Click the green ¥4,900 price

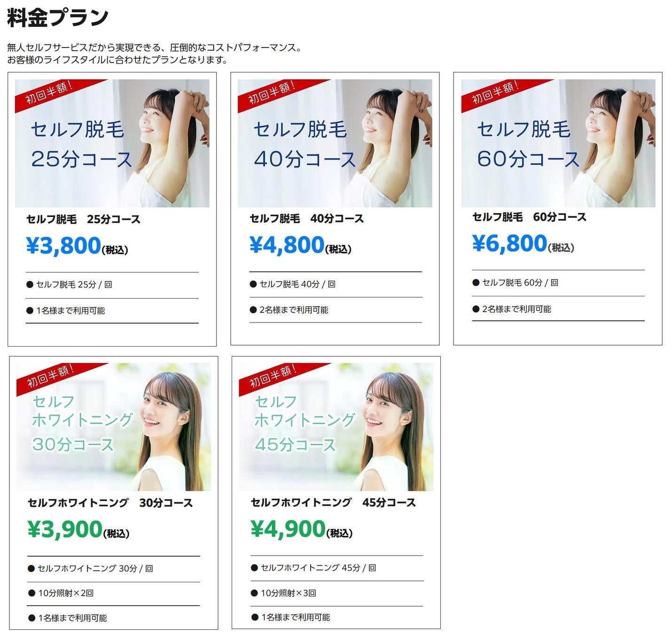pos(302,529)
